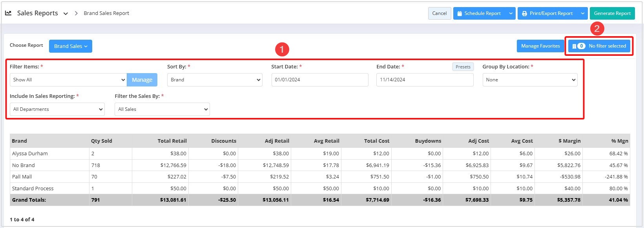Image resolution: width=644 pixels, height=228 pixels.
Task: Open the No filter selected button
Action: point(599,46)
